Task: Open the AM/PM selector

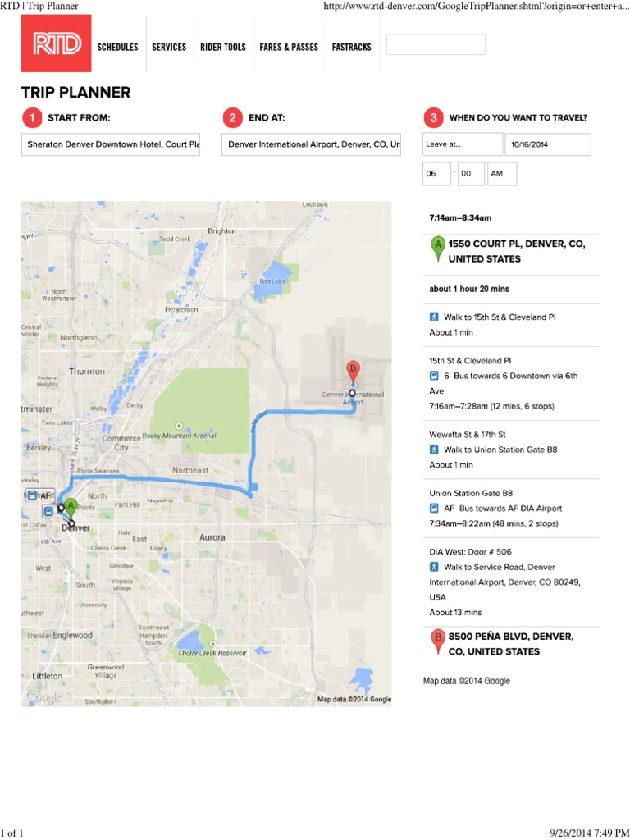Action: coord(502,174)
